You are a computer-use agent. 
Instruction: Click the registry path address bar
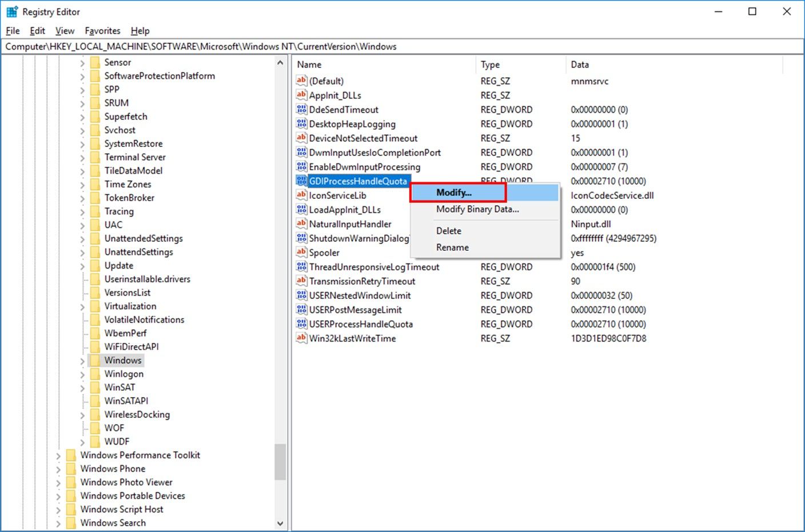pyautogui.click(x=402, y=46)
